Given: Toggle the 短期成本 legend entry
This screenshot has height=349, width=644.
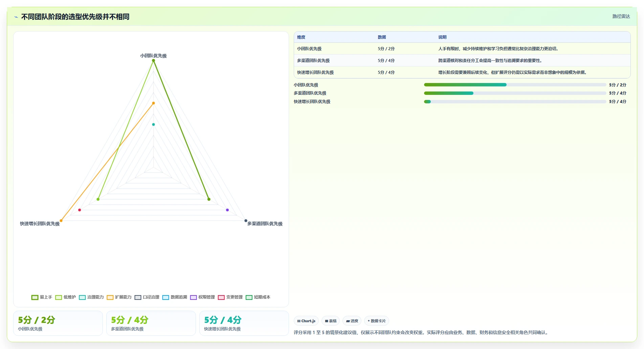Looking at the screenshot, I should click(258, 297).
